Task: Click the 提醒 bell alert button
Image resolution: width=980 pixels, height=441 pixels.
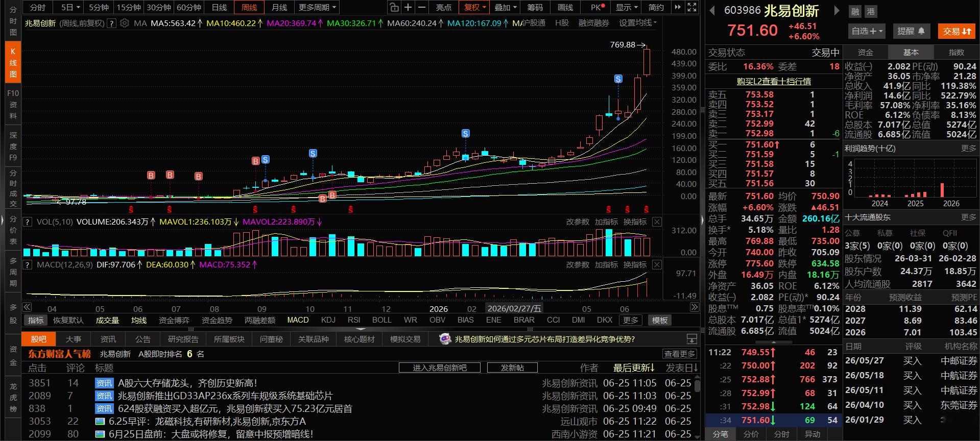Action: tap(912, 31)
